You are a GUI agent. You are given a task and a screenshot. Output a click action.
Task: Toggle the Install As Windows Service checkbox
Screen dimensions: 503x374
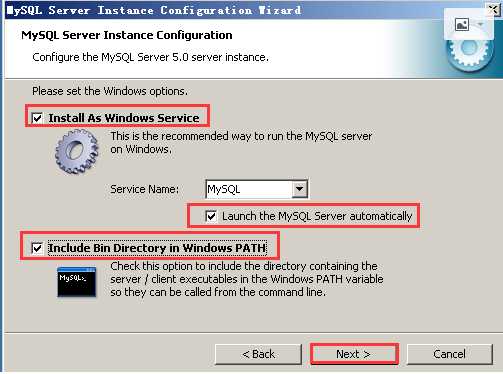37,118
